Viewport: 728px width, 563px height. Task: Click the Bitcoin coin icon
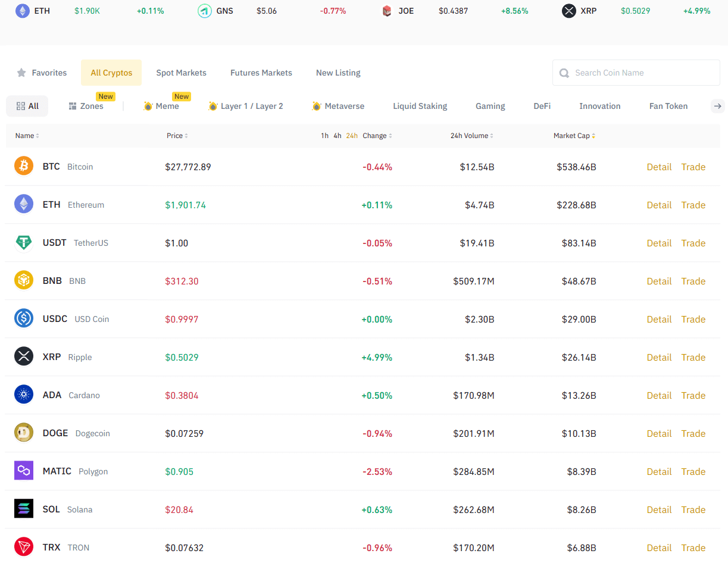pyautogui.click(x=23, y=166)
